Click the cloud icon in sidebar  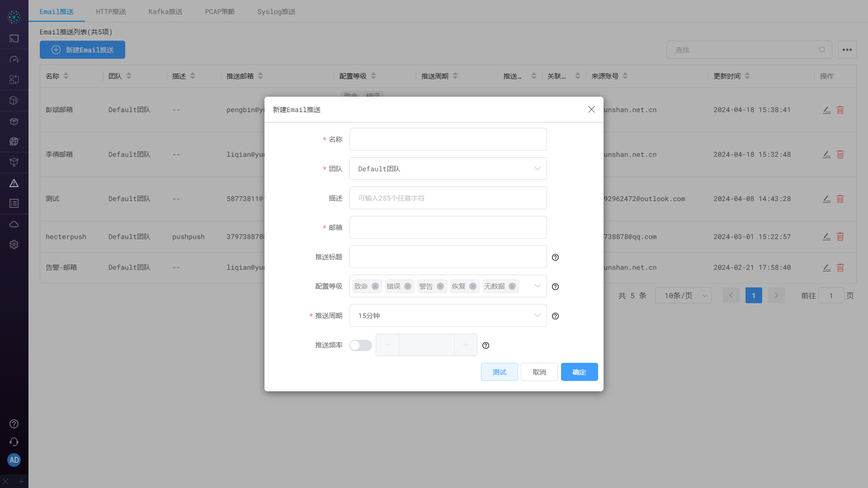[14, 224]
